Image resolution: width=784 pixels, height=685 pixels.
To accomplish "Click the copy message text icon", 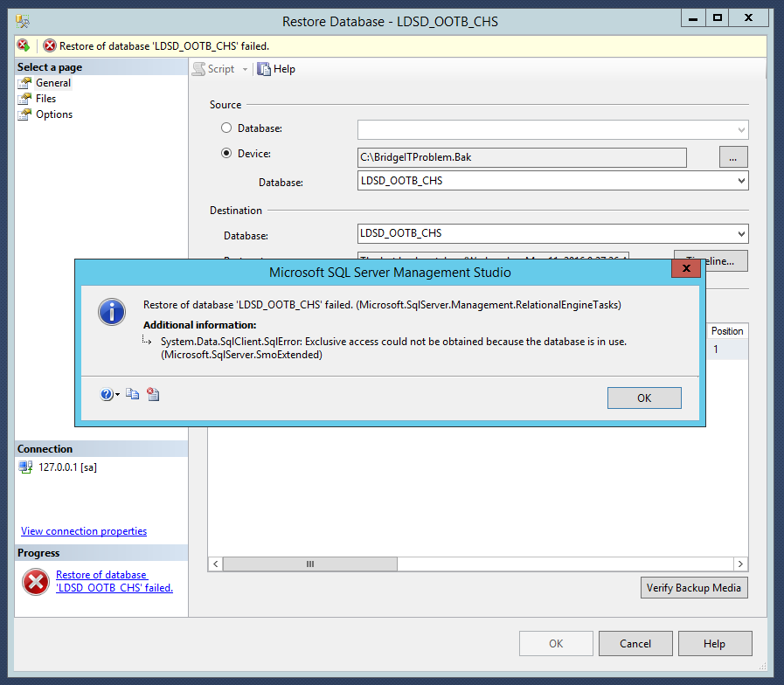I will coord(132,395).
